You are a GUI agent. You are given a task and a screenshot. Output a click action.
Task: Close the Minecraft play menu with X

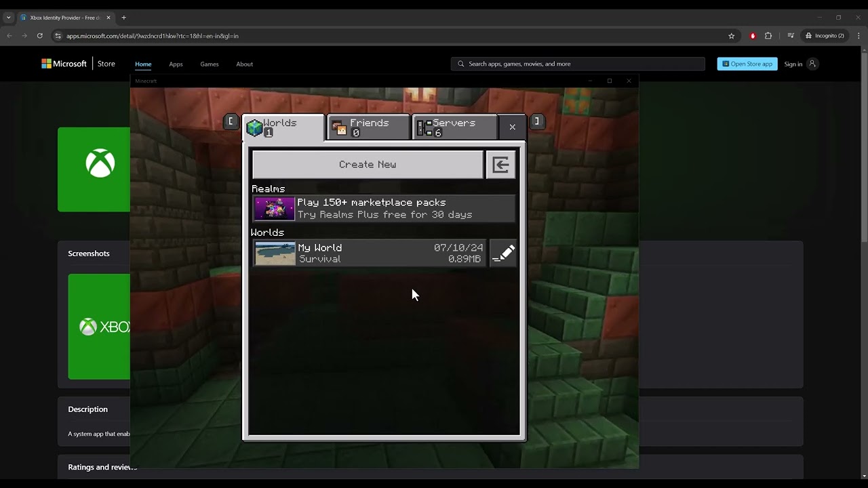point(512,127)
